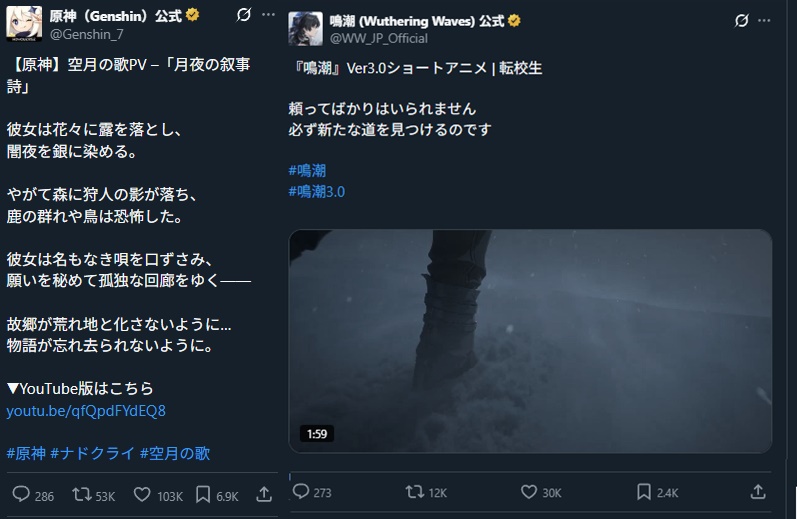Open the Grok icon on the Genshin post

pyautogui.click(x=243, y=15)
